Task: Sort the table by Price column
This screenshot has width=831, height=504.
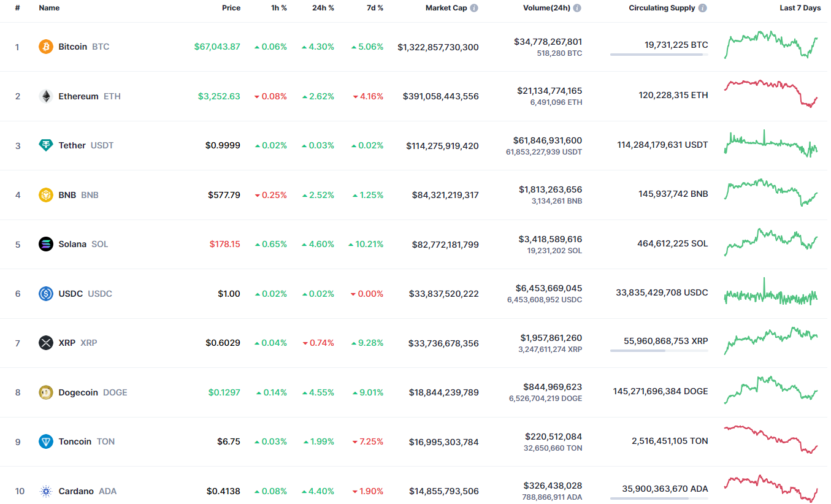Action: pyautogui.click(x=231, y=8)
